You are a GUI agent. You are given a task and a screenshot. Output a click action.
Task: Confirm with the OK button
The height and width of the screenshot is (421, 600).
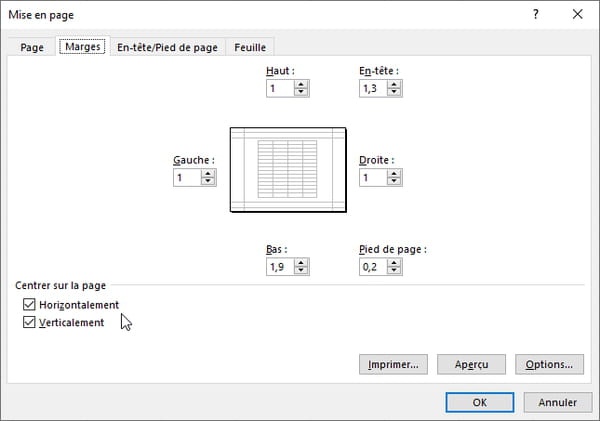point(480,402)
